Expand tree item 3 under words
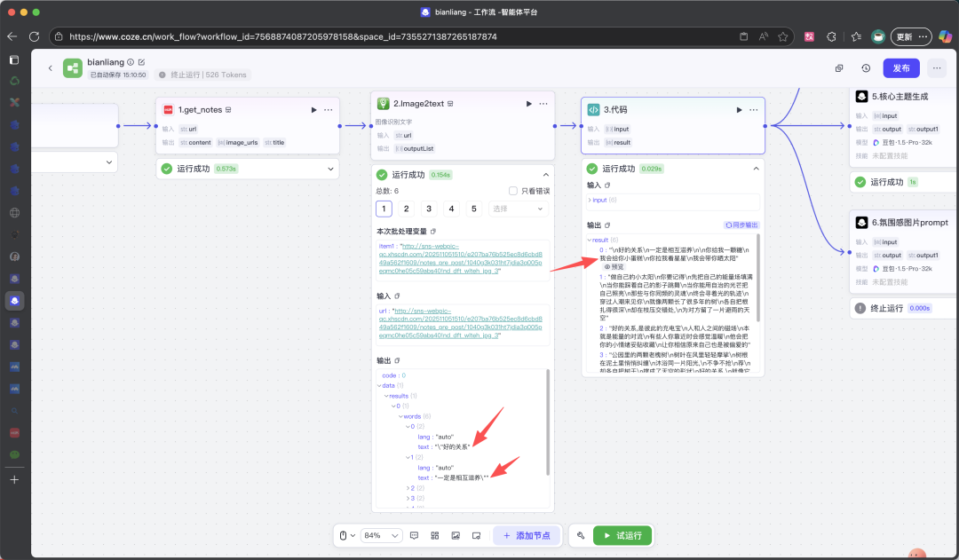Image resolution: width=959 pixels, height=560 pixels. tap(408, 498)
